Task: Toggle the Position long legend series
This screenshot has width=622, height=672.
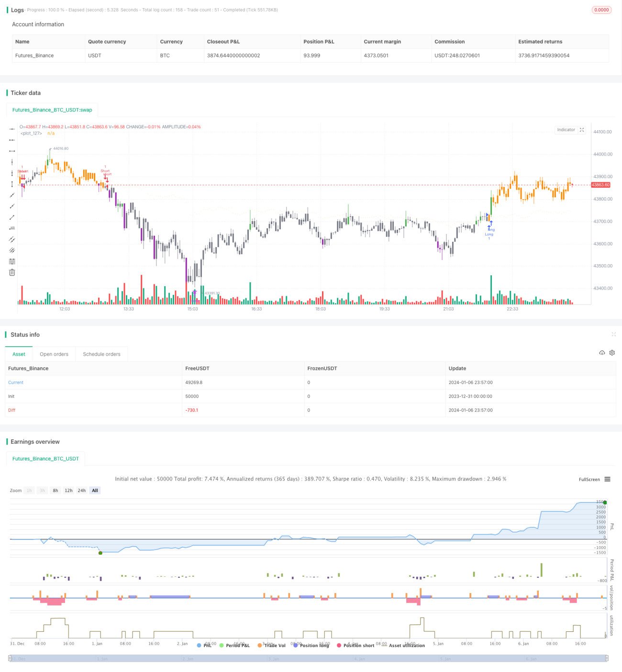Action: click(311, 645)
